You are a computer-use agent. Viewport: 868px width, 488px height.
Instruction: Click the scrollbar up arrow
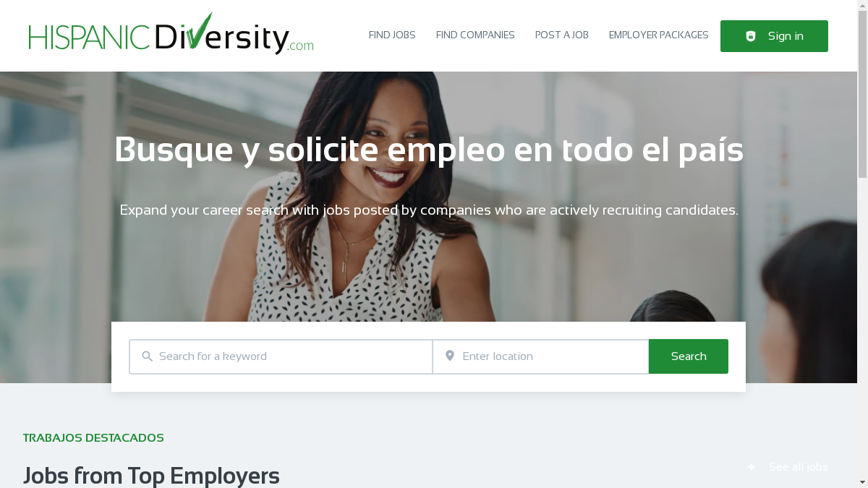[x=862, y=4]
